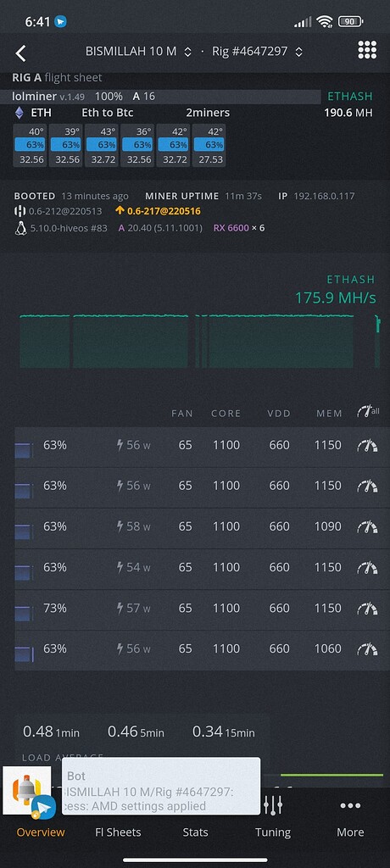Open the 43° GPU card tile
Image resolution: width=390 pixels, height=868 pixels.
point(102,146)
